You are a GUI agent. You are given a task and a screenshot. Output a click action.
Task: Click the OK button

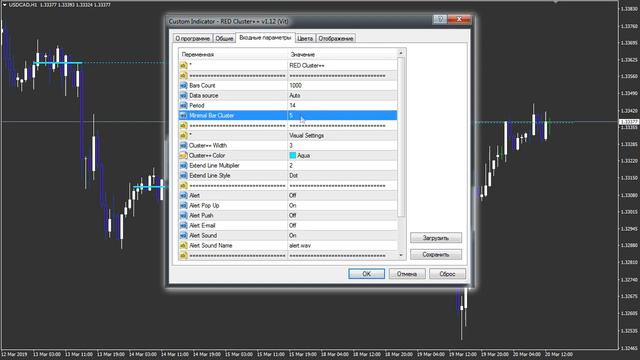click(x=367, y=274)
